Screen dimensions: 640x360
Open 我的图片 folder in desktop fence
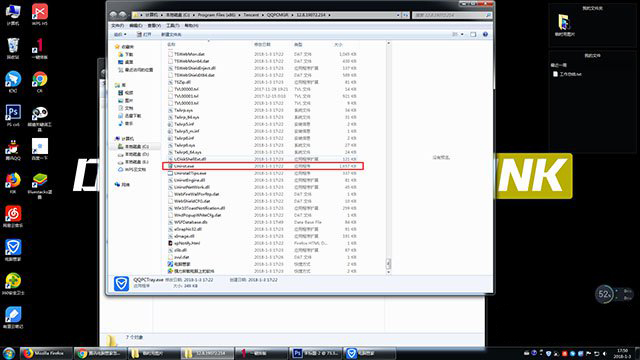(564, 24)
